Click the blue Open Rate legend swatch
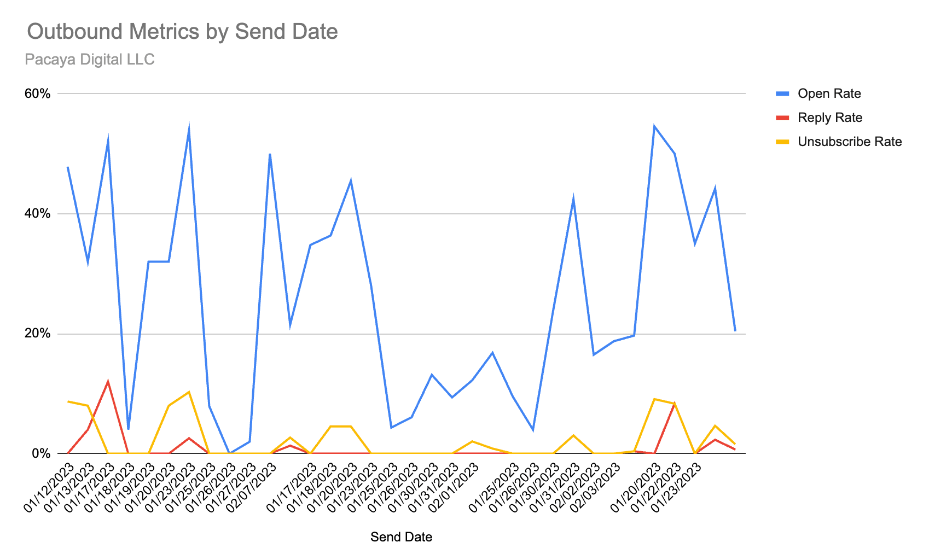929x560 pixels. coord(782,94)
